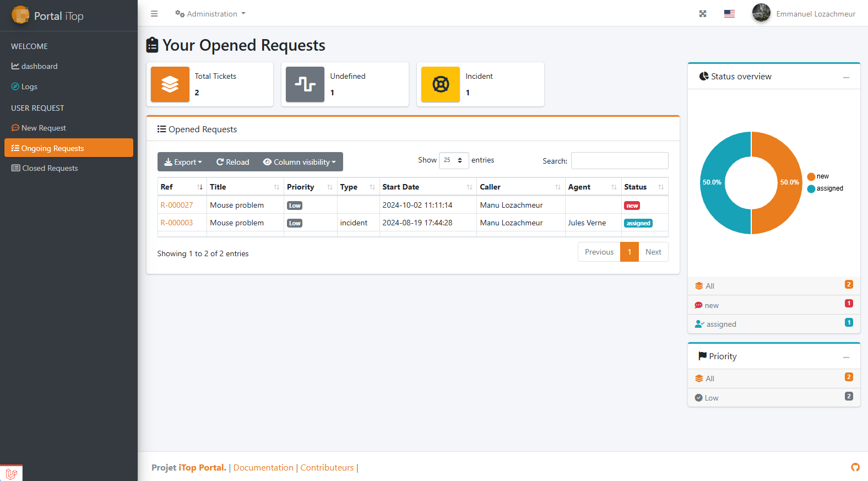Viewport: 868px width, 481px height.
Task: Click the GitHub icon in footer
Action: 855,467
